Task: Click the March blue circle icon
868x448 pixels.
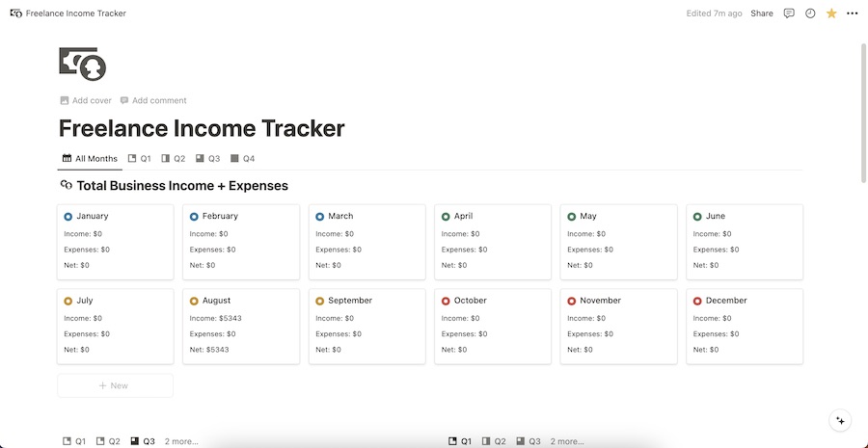Action: 319,216
